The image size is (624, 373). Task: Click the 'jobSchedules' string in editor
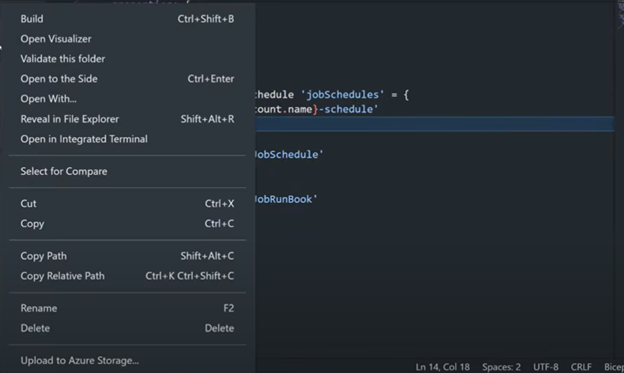pos(342,95)
